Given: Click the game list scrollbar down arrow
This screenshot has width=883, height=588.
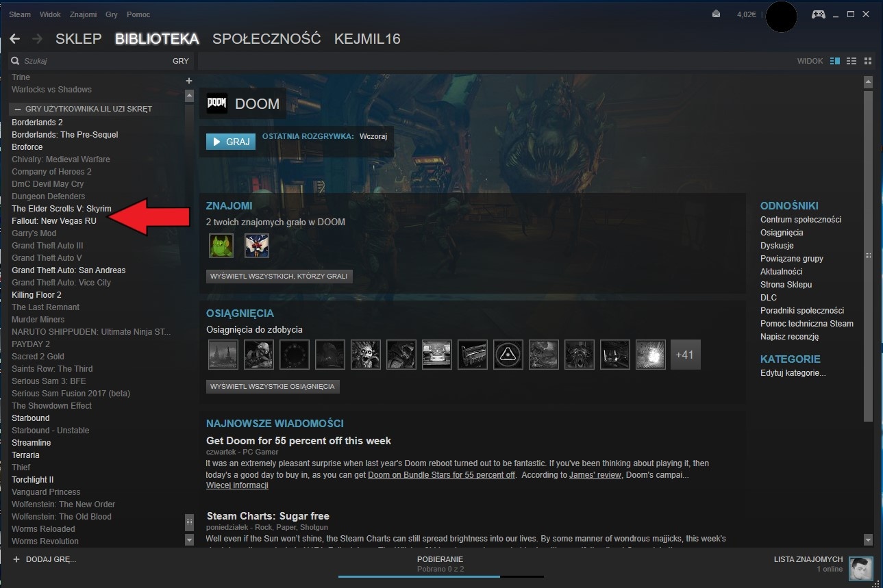Looking at the screenshot, I should (x=190, y=540).
